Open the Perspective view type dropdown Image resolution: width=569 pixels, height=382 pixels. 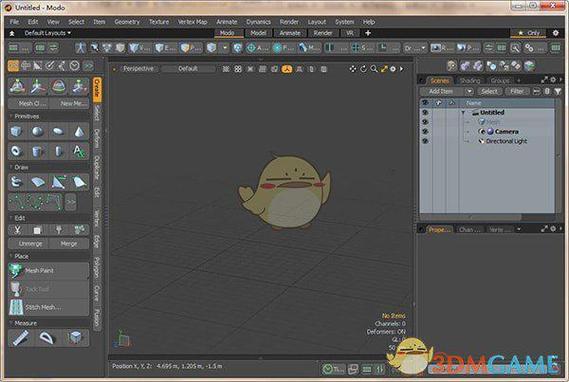pyautogui.click(x=138, y=69)
